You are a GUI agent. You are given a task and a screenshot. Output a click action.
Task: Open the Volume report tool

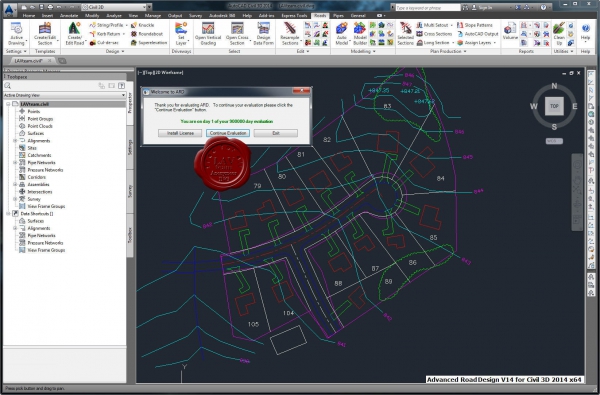coord(510,31)
